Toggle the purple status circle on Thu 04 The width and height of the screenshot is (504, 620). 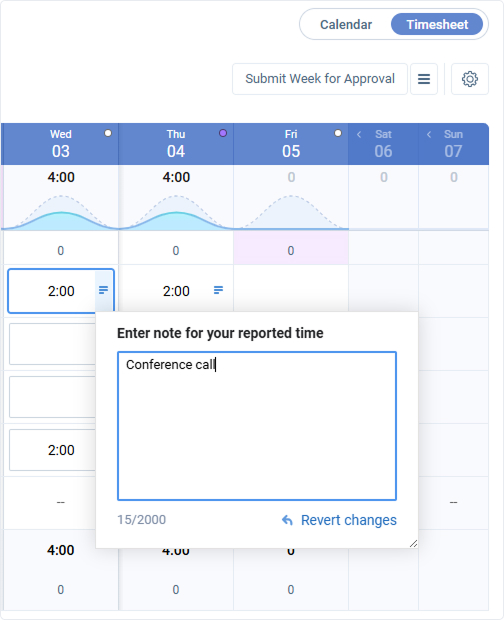click(x=223, y=133)
